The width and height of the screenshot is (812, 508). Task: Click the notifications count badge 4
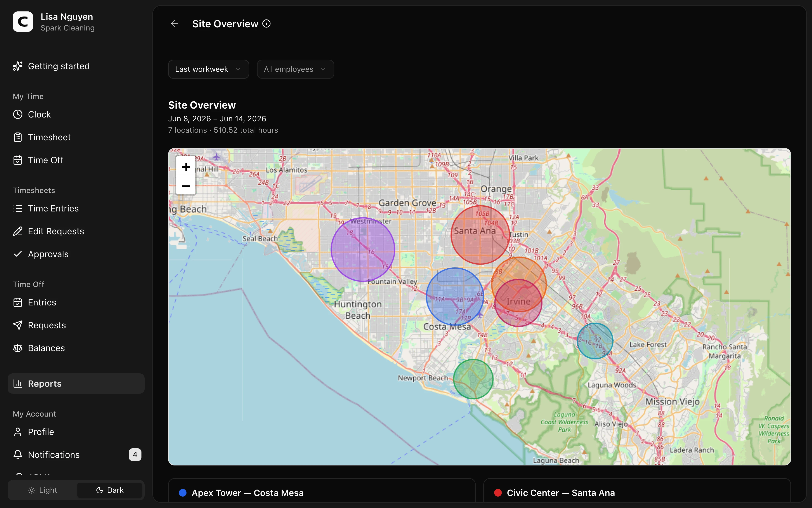(x=135, y=455)
